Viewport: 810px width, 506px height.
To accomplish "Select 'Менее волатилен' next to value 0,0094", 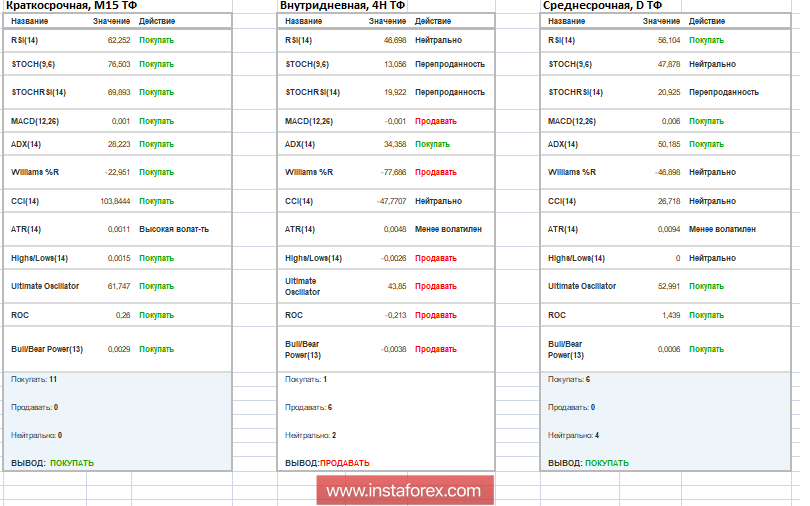I will [x=722, y=229].
